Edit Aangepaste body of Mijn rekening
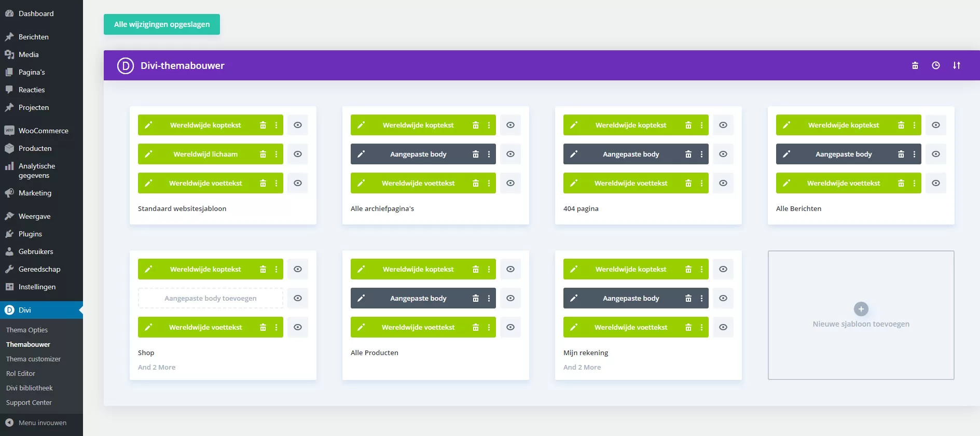The width and height of the screenshot is (980, 436). pos(574,298)
